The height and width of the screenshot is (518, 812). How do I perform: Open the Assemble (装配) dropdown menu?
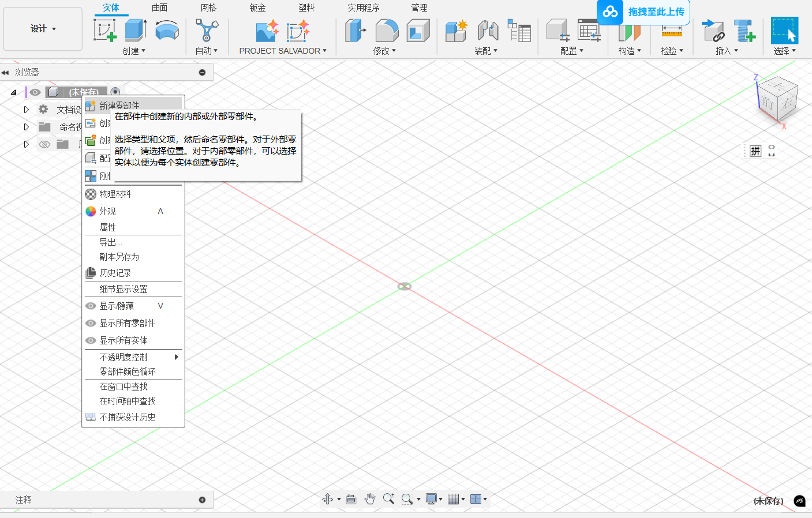486,51
